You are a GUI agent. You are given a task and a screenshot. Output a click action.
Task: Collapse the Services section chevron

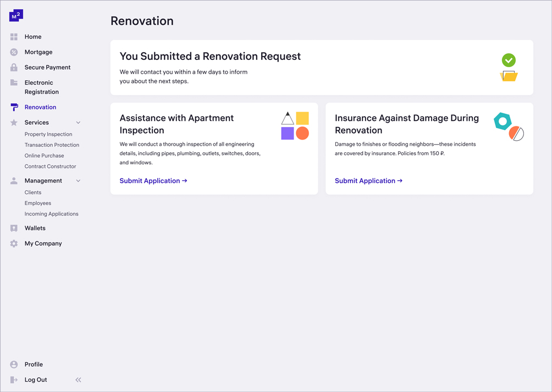click(x=78, y=123)
